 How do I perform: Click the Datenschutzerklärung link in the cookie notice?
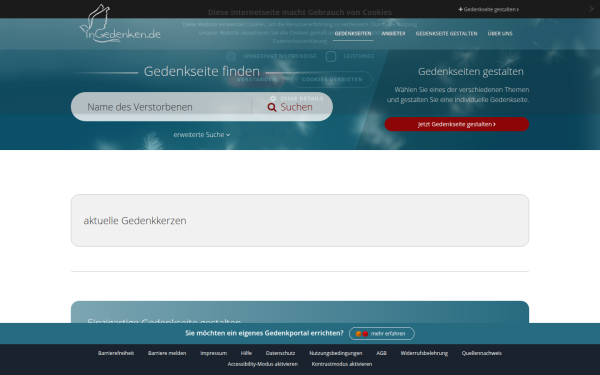[x=300, y=41]
